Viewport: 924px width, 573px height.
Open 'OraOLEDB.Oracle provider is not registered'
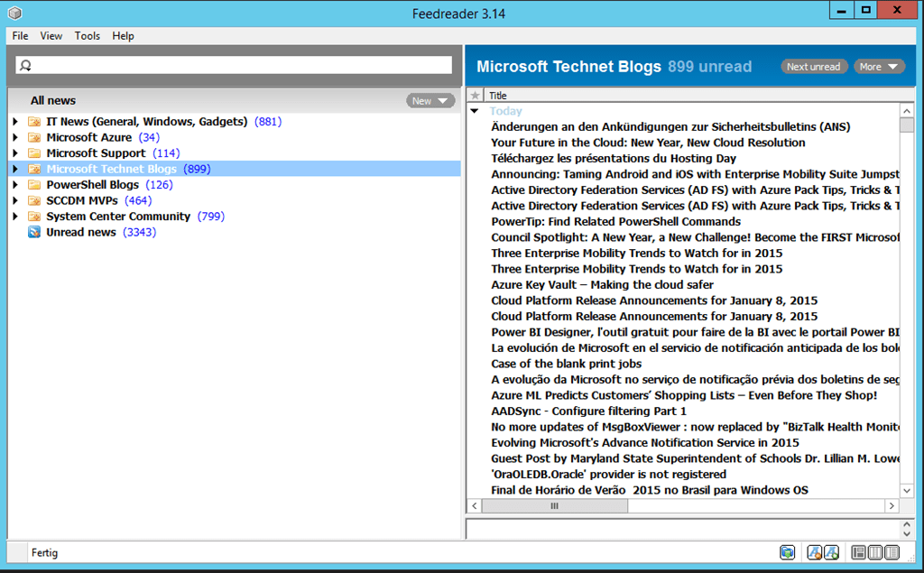[x=609, y=475]
